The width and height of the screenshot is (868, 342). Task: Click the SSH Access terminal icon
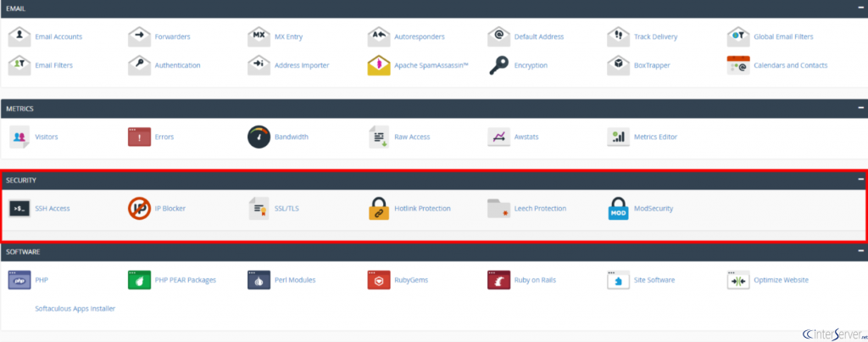19,209
